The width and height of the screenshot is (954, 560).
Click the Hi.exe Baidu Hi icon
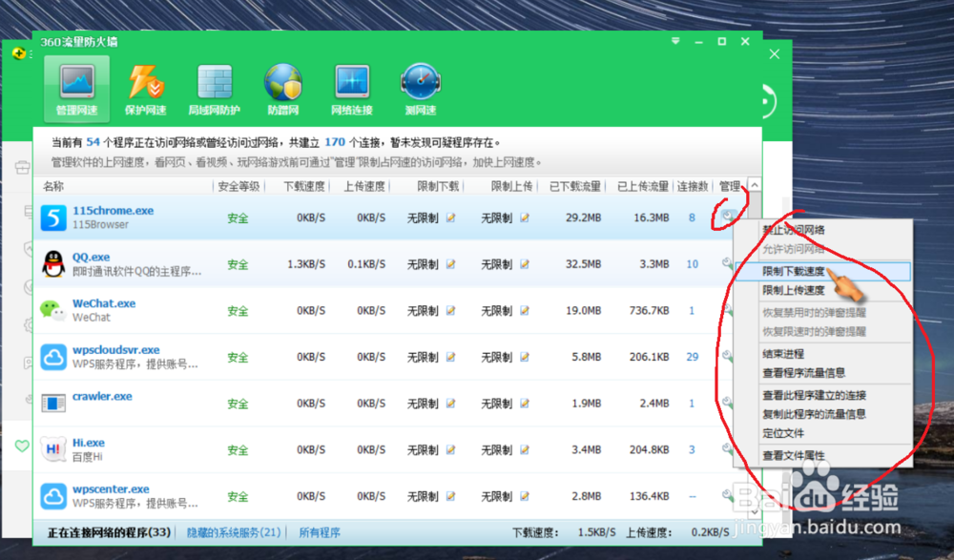click(x=53, y=449)
